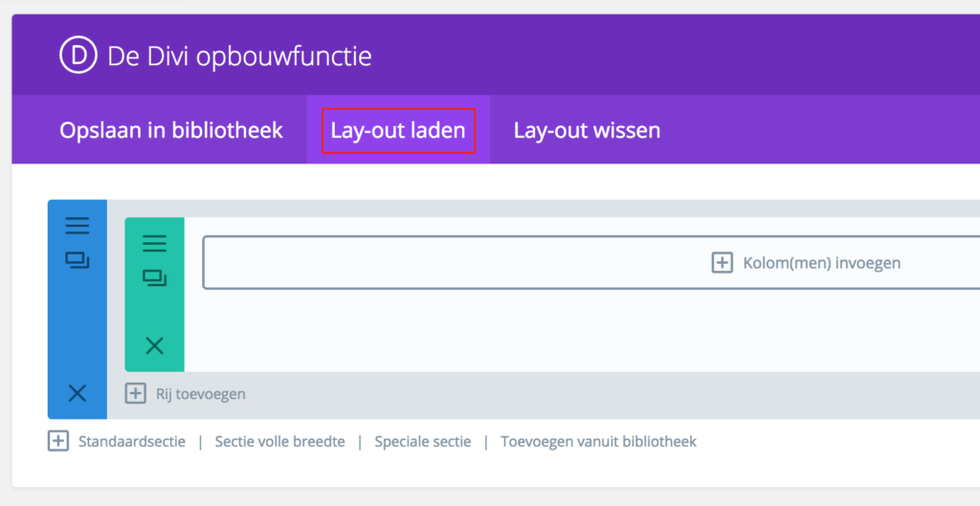Click the Kolom(men) invoegen text
Image resolution: width=980 pixels, height=506 pixels.
pos(822,263)
